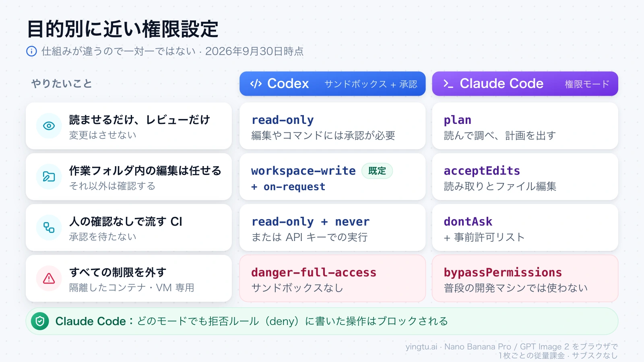Open the plan mode card

click(x=525, y=126)
